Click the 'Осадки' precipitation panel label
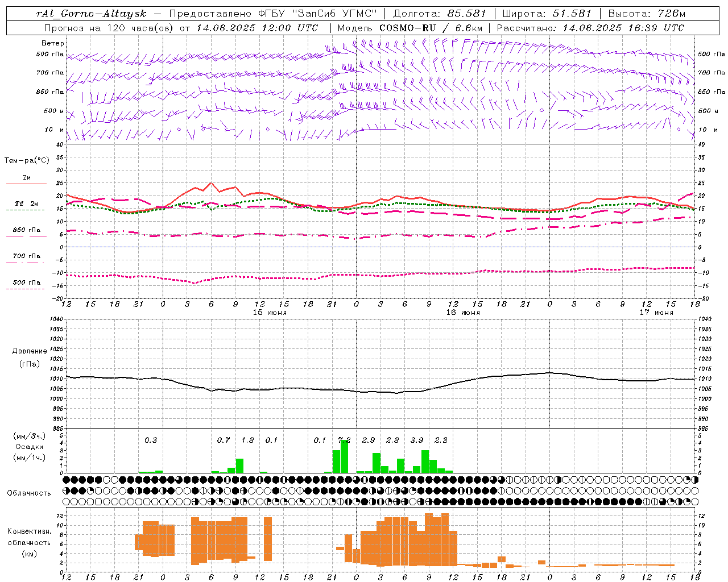728x582 pixels. 30,447
